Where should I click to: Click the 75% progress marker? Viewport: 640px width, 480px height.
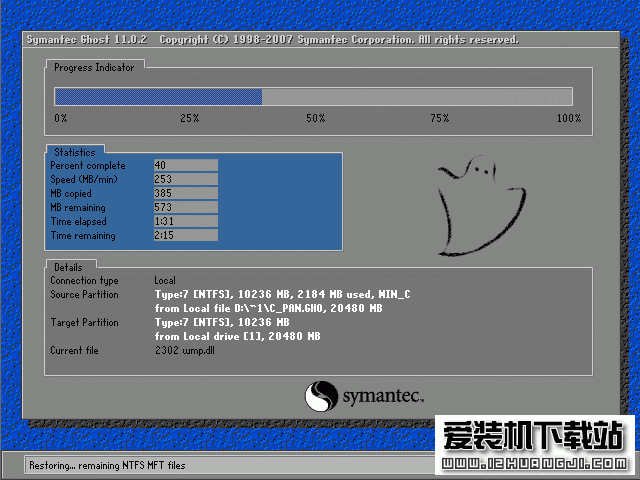point(440,118)
